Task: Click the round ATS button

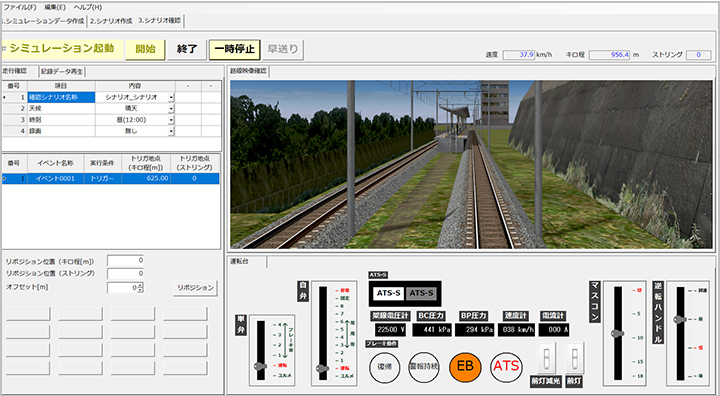Action: coord(506,367)
